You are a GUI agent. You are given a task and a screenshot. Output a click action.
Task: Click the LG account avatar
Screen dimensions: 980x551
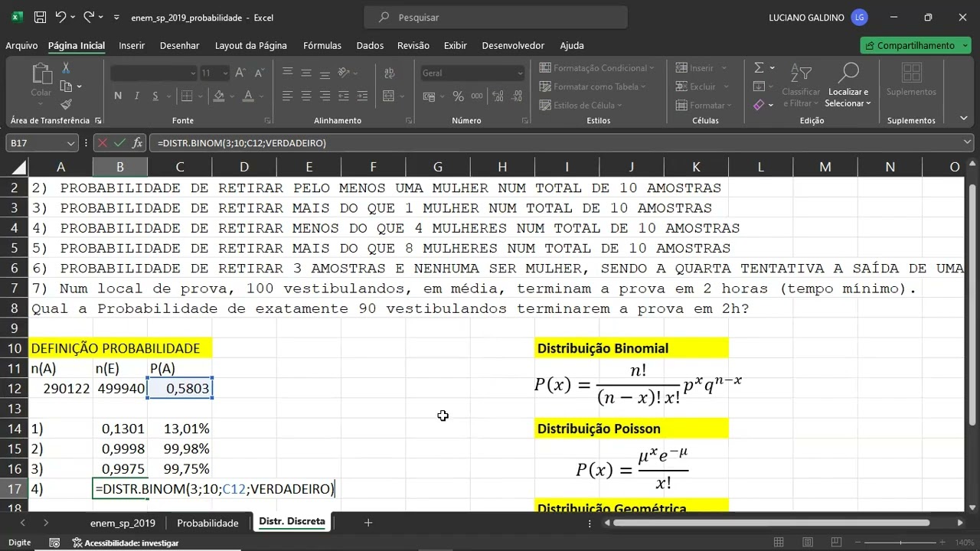coord(859,17)
